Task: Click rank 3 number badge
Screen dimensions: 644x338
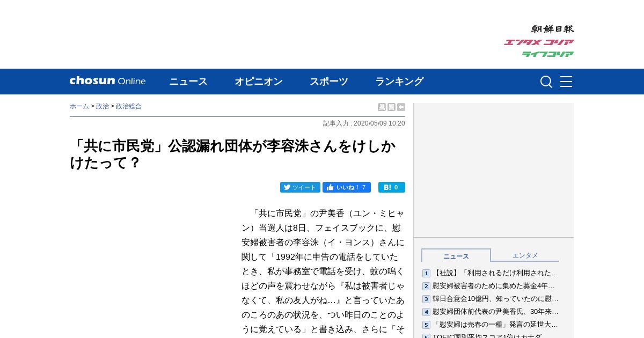Action: click(426, 299)
